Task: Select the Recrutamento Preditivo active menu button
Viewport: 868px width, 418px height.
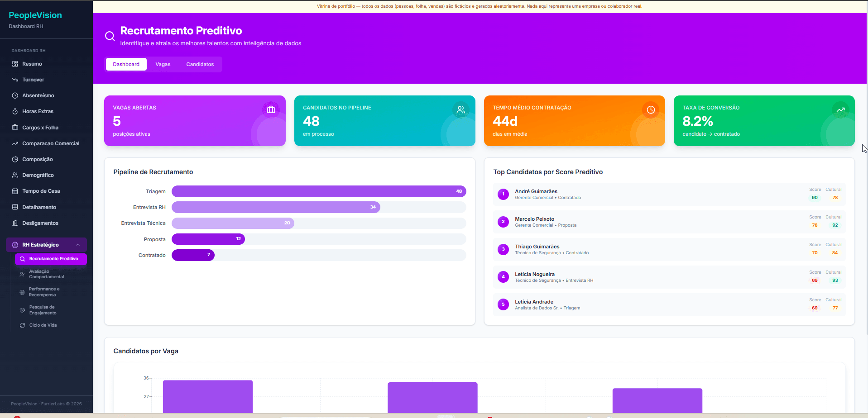Action: point(51,259)
